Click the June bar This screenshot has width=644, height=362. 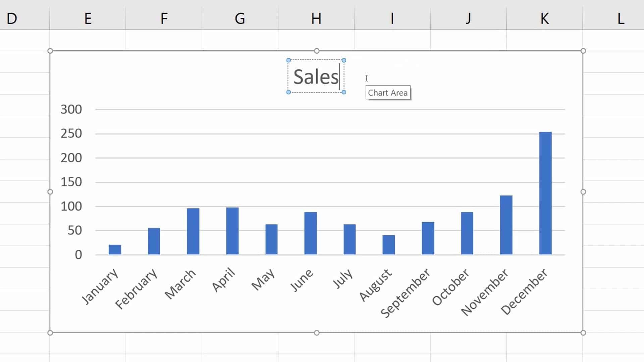(x=311, y=233)
